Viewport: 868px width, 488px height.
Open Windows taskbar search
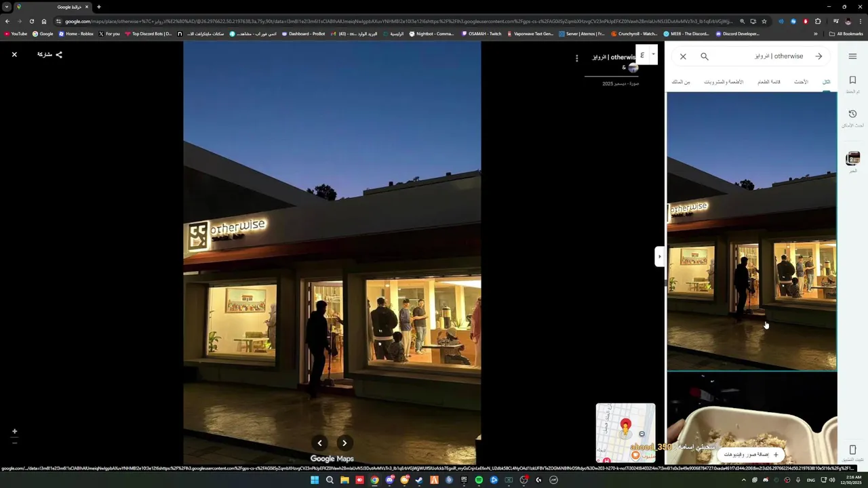(x=330, y=480)
